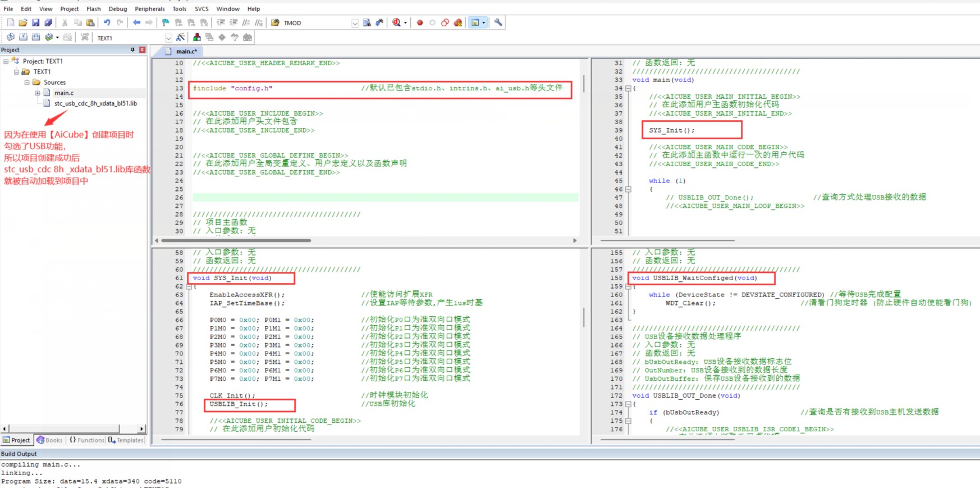This screenshot has height=488, width=980.
Task: Open Configuration with the wrench icon
Action: [498, 22]
